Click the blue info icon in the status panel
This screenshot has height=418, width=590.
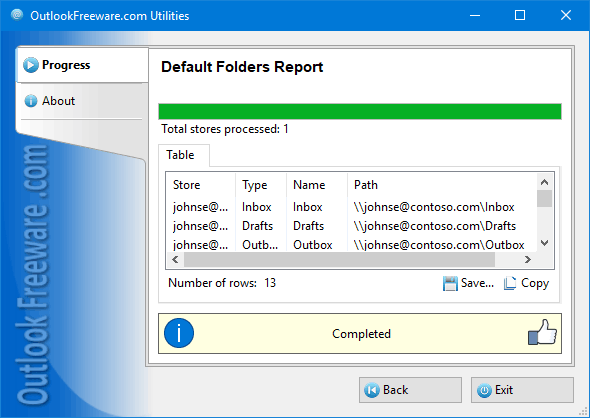(x=179, y=333)
